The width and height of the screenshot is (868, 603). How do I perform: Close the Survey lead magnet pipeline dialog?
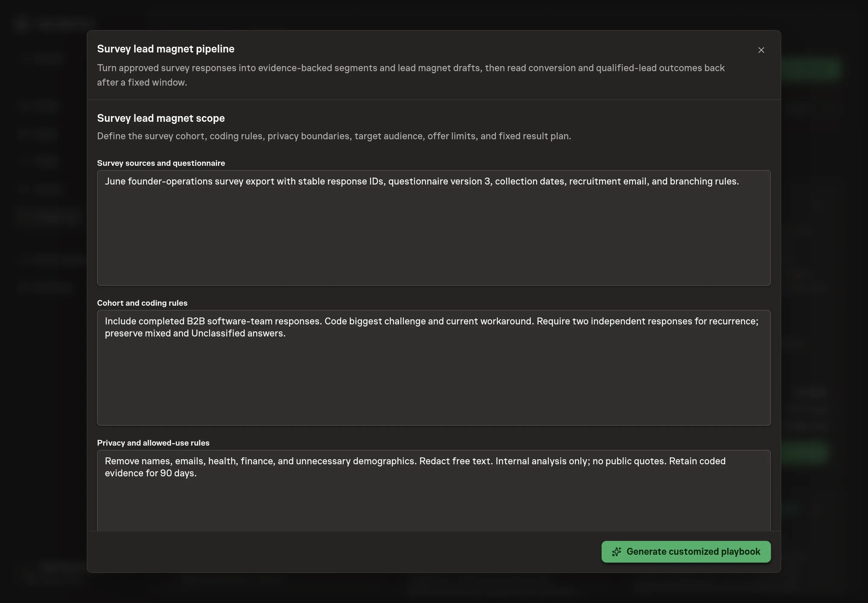point(761,50)
